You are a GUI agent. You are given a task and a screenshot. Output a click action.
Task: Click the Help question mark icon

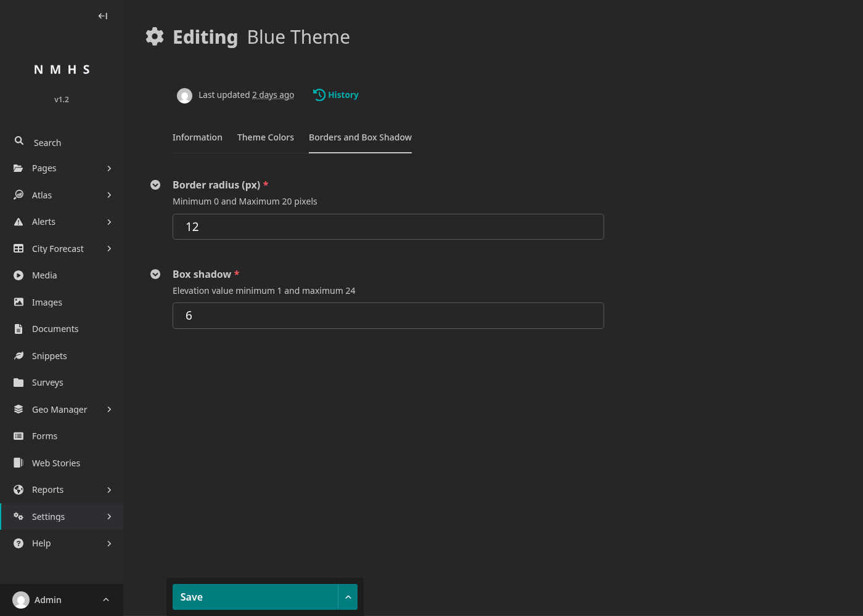(18, 543)
